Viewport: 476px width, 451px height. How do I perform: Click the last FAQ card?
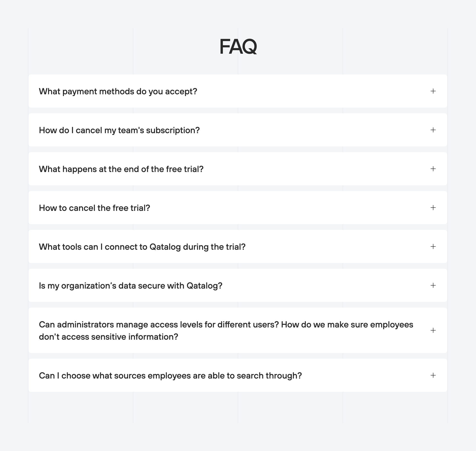tap(238, 375)
